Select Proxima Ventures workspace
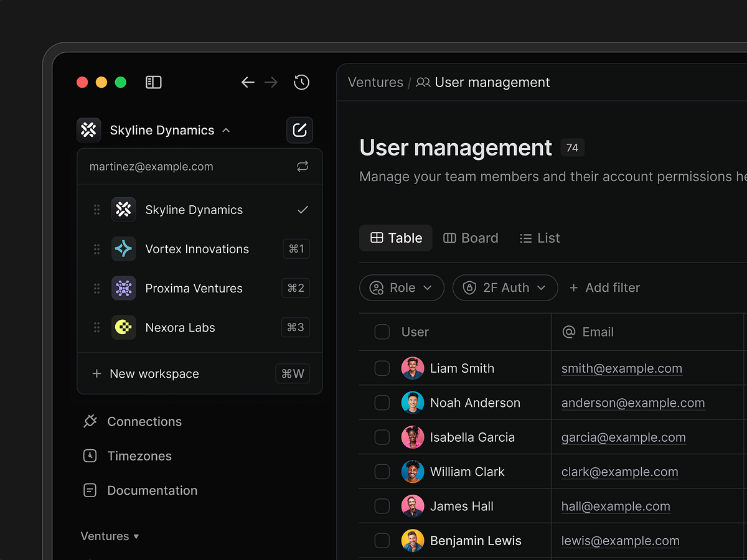747x560 pixels. pyautogui.click(x=200, y=288)
